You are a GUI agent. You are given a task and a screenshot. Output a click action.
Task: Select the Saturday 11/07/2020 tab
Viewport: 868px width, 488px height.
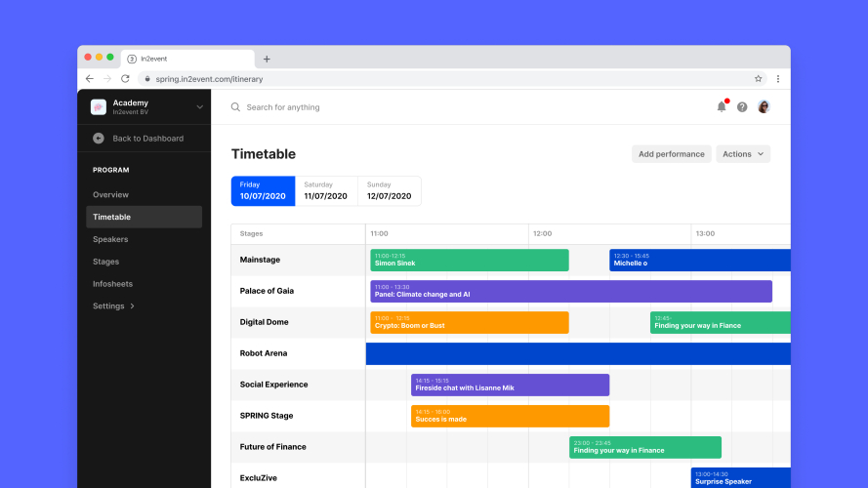[x=325, y=190]
